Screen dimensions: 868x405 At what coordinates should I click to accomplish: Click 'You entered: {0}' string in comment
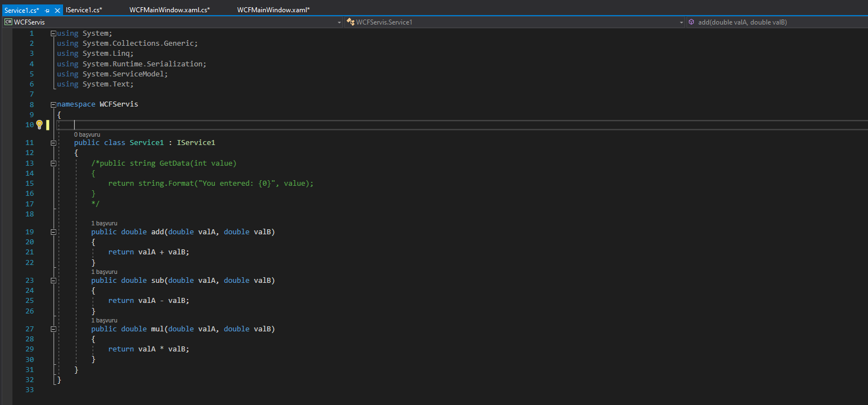click(x=237, y=184)
